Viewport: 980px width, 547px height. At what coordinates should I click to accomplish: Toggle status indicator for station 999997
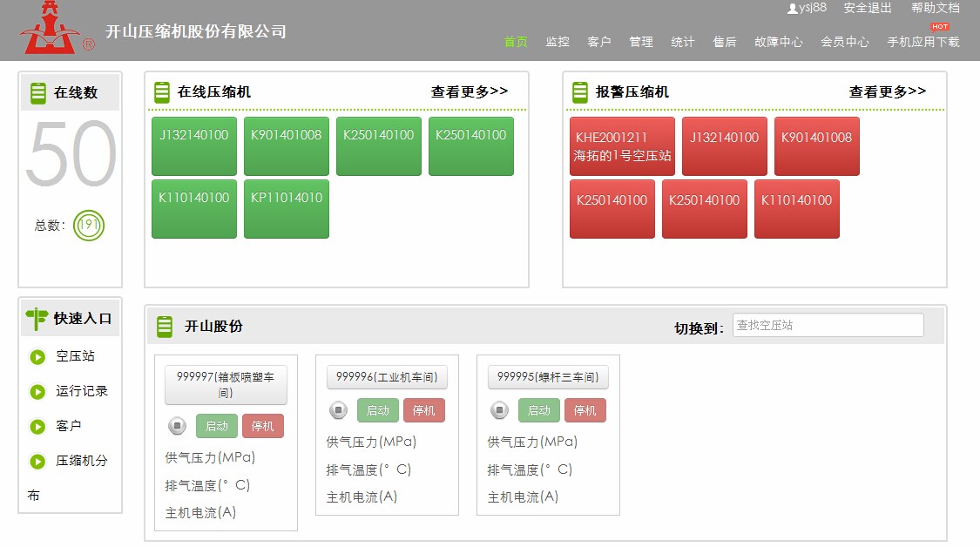[x=178, y=426]
